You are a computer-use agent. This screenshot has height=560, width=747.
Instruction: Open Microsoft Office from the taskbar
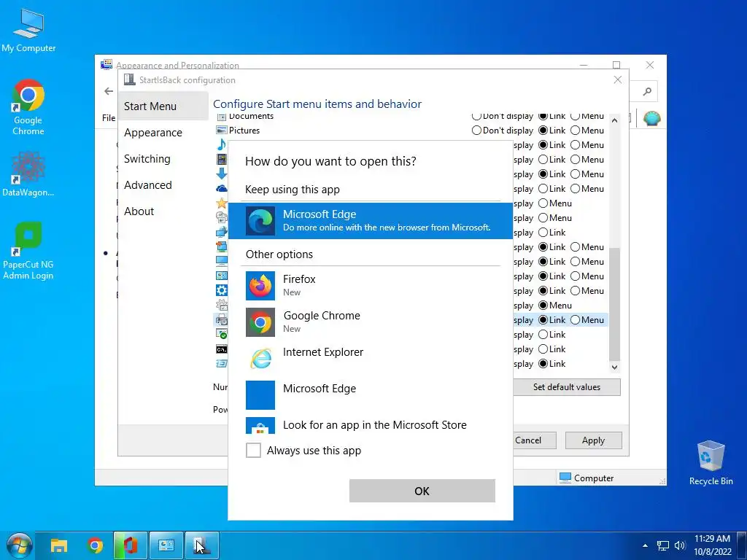click(131, 545)
